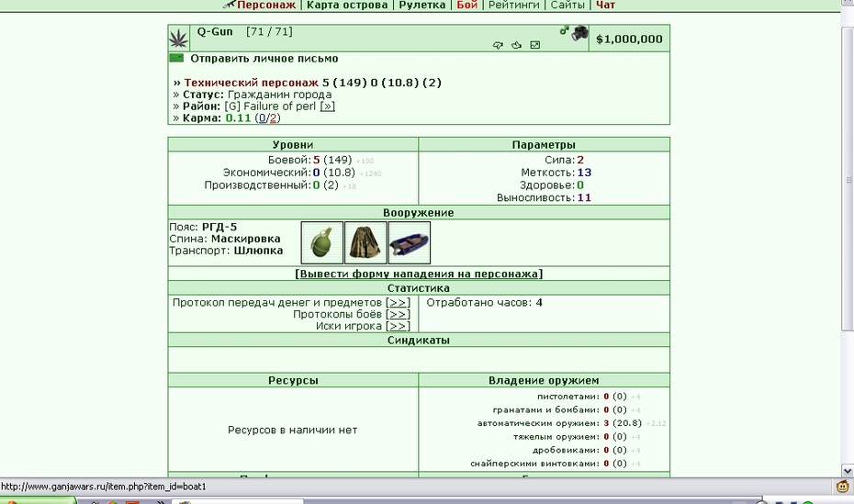Click the thumbs-up karma icon

pos(516,45)
